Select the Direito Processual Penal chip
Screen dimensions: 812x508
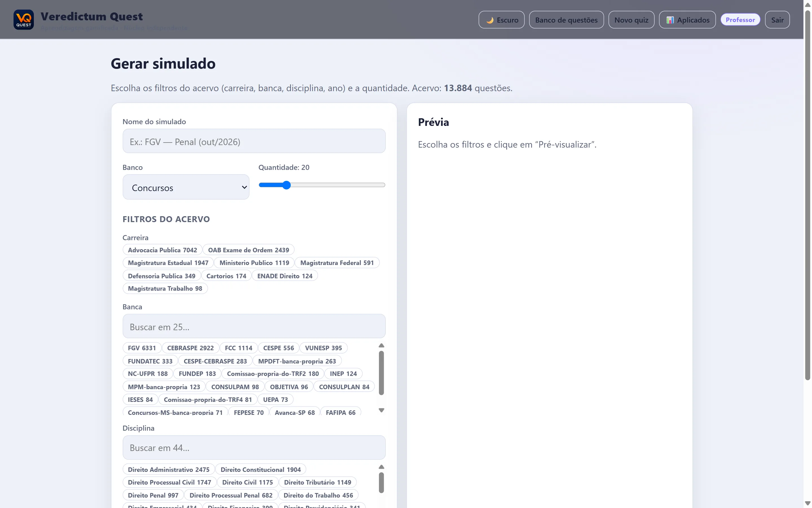pos(231,496)
